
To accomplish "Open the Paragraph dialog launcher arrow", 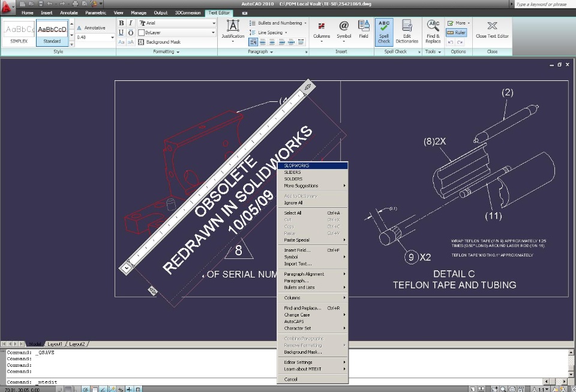I will pos(306,52).
